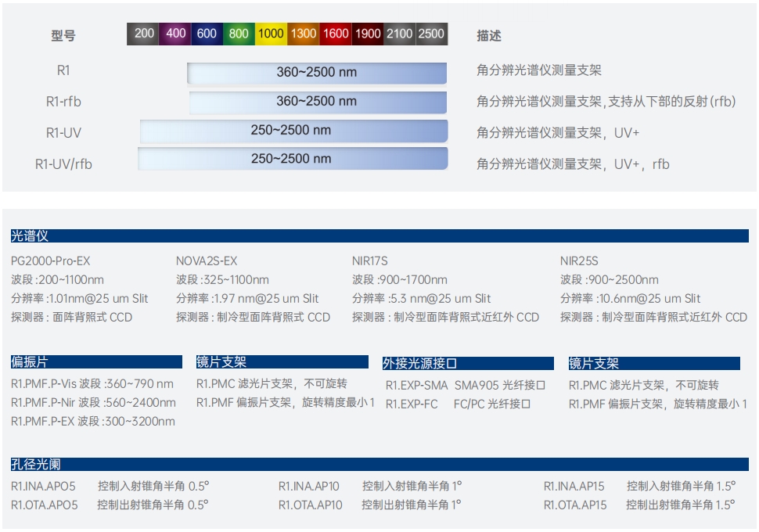Viewport: 759px width, 532px height.
Task: Click the 描述 column header
Action: [489, 35]
